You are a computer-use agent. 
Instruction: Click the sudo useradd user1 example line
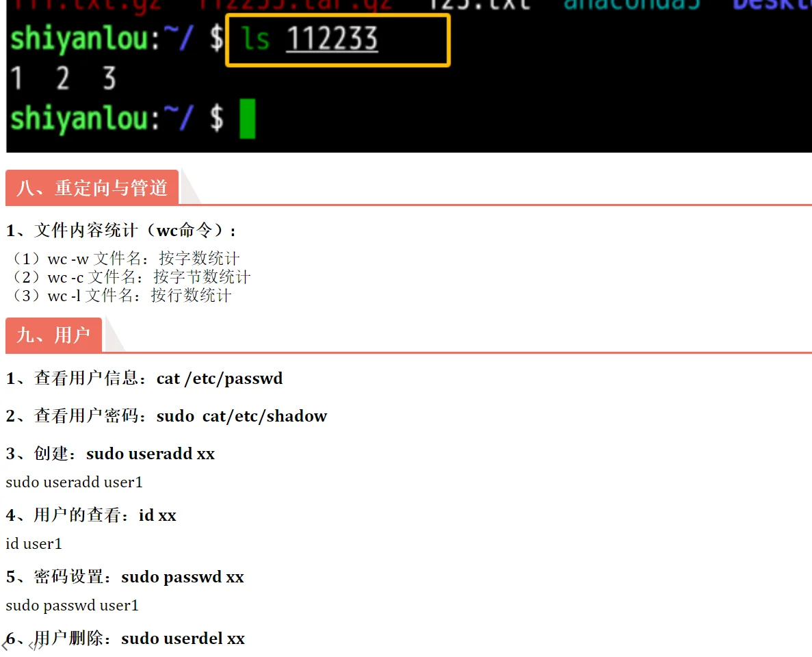74,482
